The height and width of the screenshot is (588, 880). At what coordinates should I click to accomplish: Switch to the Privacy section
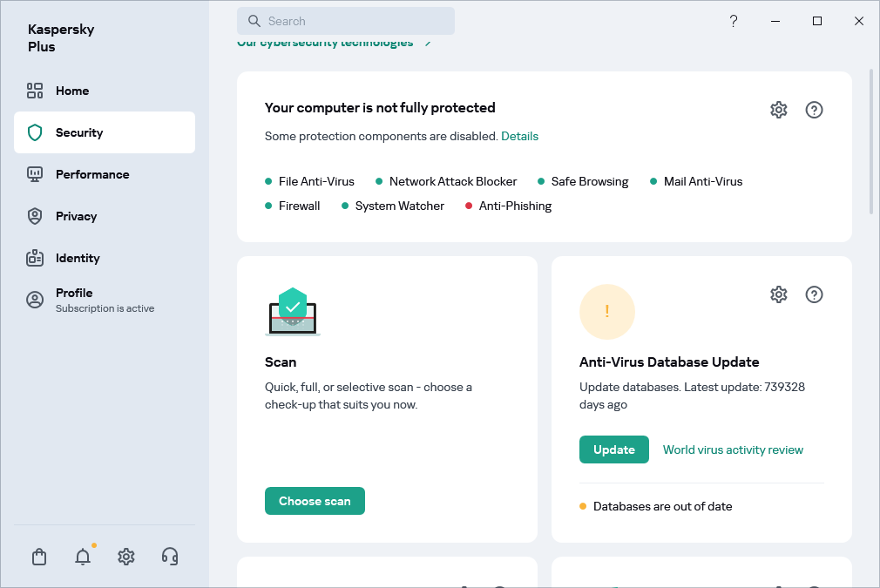[x=76, y=216]
